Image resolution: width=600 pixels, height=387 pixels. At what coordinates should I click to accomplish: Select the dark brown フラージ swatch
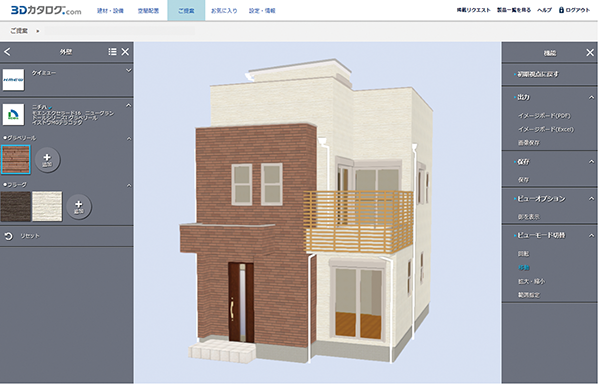(16, 206)
